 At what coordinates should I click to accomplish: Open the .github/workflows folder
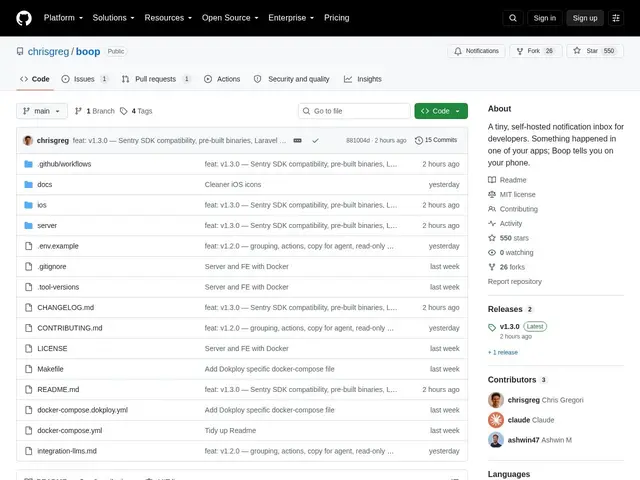tap(64, 164)
